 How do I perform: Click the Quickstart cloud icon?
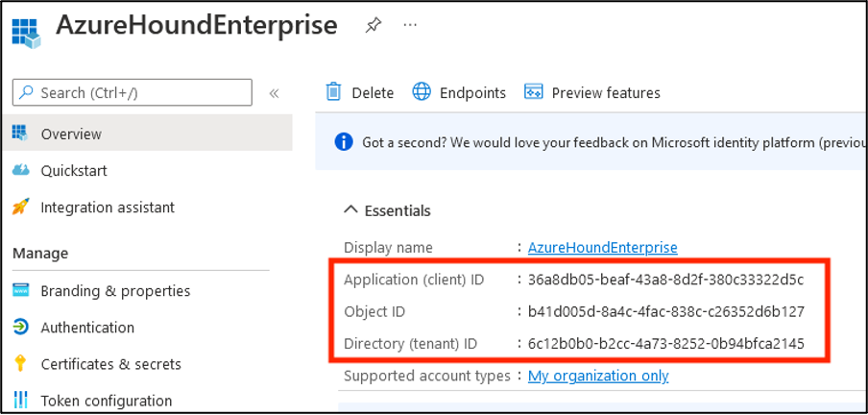pos(21,171)
